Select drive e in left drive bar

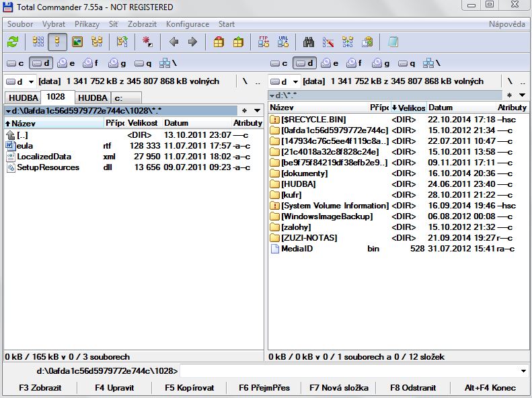coord(66,63)
